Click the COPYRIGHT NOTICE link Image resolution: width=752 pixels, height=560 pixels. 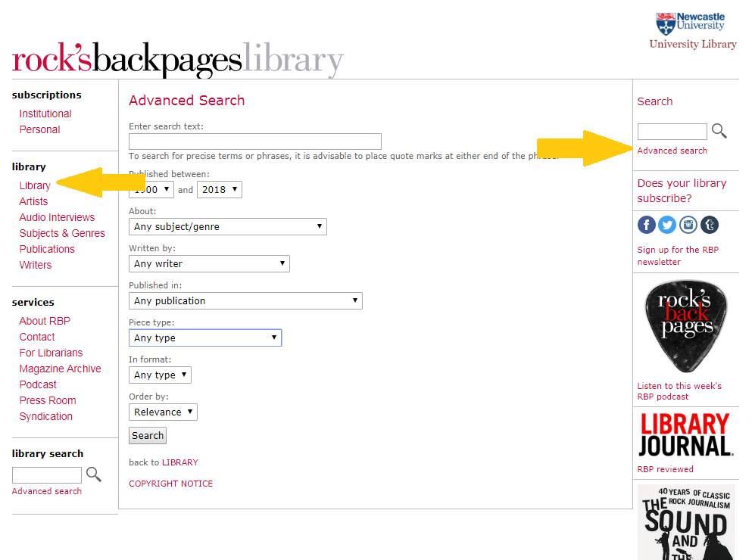[x=170, y=484]
